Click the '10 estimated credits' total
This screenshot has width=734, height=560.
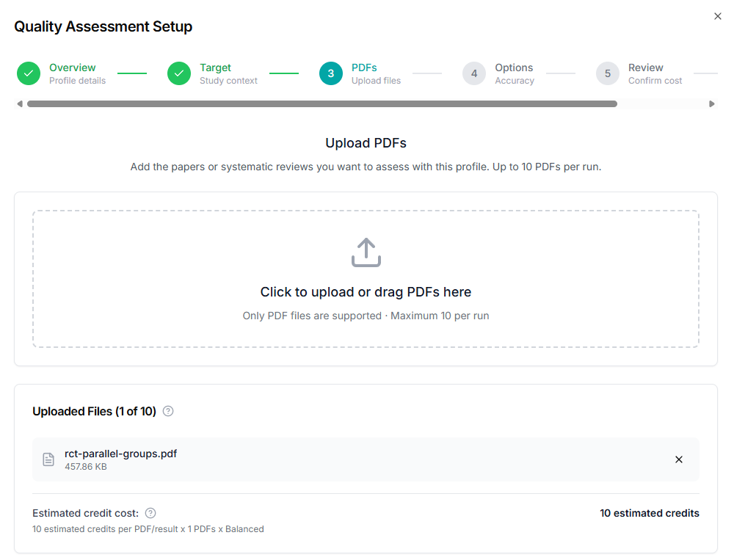click(650, 513)
